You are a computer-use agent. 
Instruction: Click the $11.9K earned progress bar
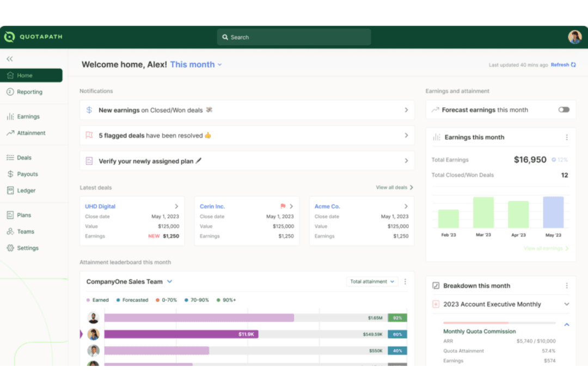click(x=181, y=334)
